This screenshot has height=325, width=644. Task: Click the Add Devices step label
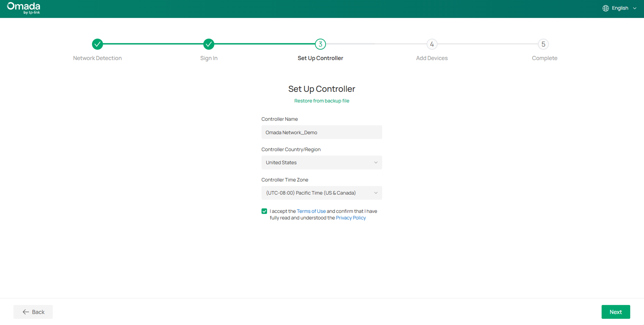pyautogui.click(x=432, y=58)
